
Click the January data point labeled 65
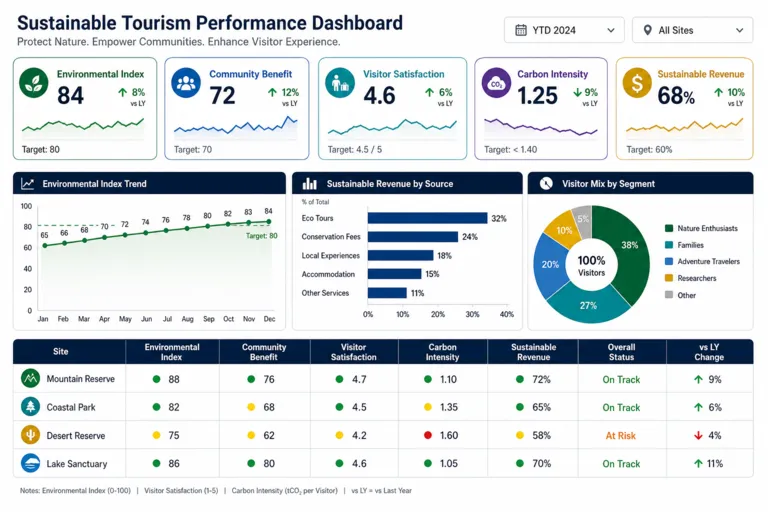(x=45, y=245)
